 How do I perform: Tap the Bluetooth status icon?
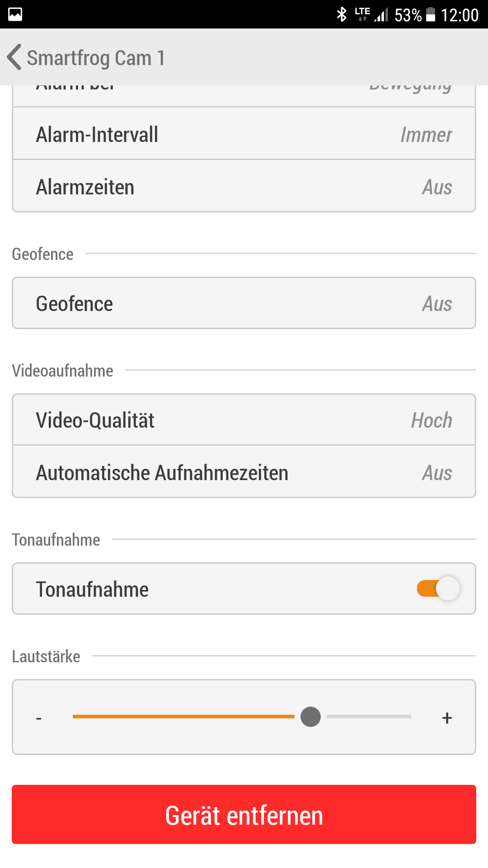coord(342,14)
